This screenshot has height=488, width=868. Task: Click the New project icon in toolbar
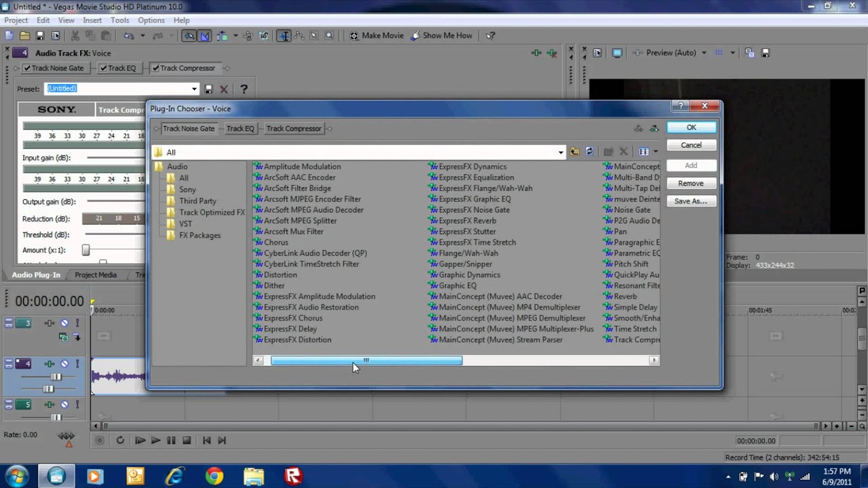coord(9,35)
